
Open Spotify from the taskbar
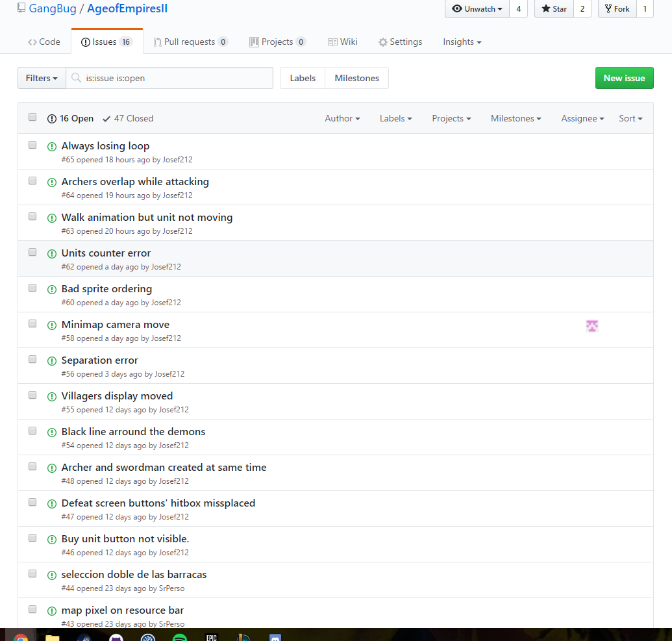point(180,636)
